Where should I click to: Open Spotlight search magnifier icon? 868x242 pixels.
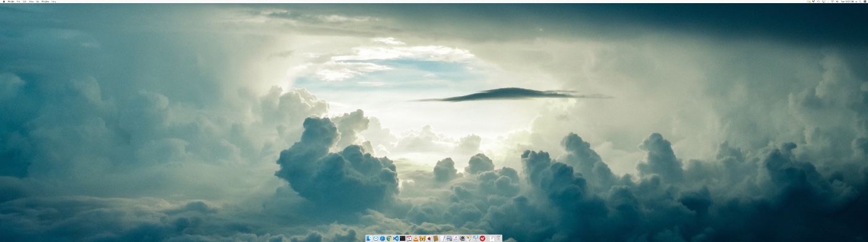[860, 2]
